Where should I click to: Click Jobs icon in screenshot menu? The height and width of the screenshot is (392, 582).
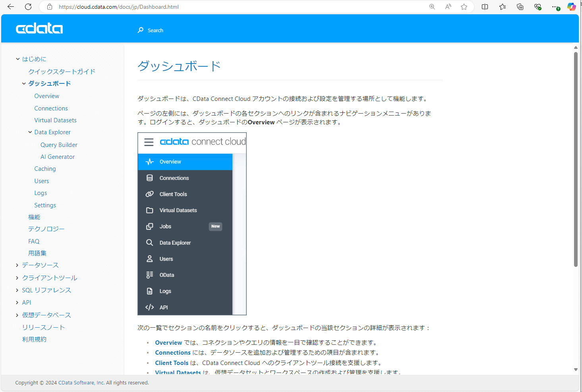pyautogui.click(x=150, y=226)
